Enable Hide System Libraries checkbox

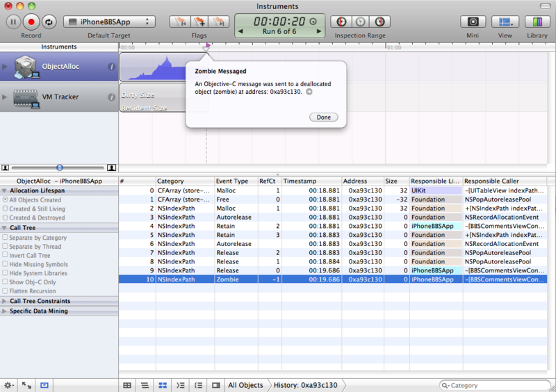pyautogui.click(x=5, y=273)
